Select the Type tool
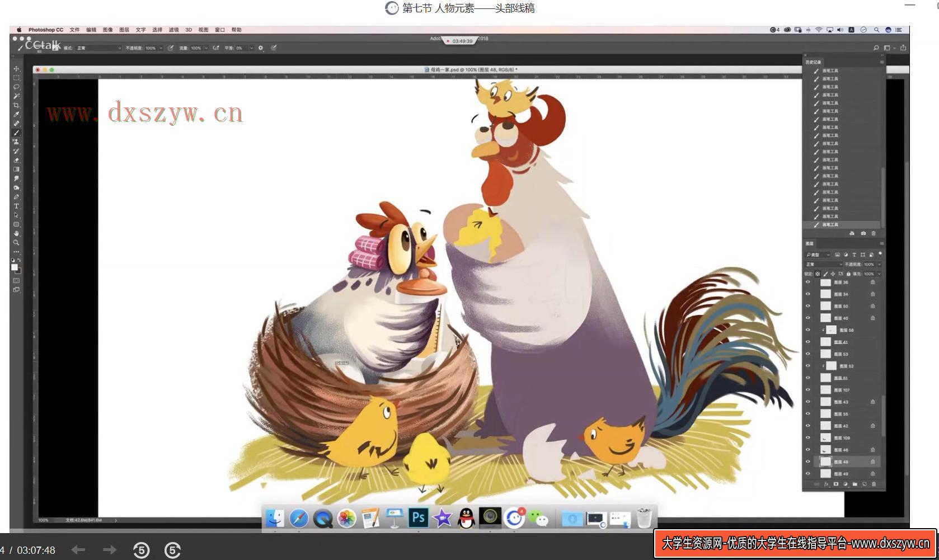The height and width of the screenshot is (560, 939). point(16,206)
